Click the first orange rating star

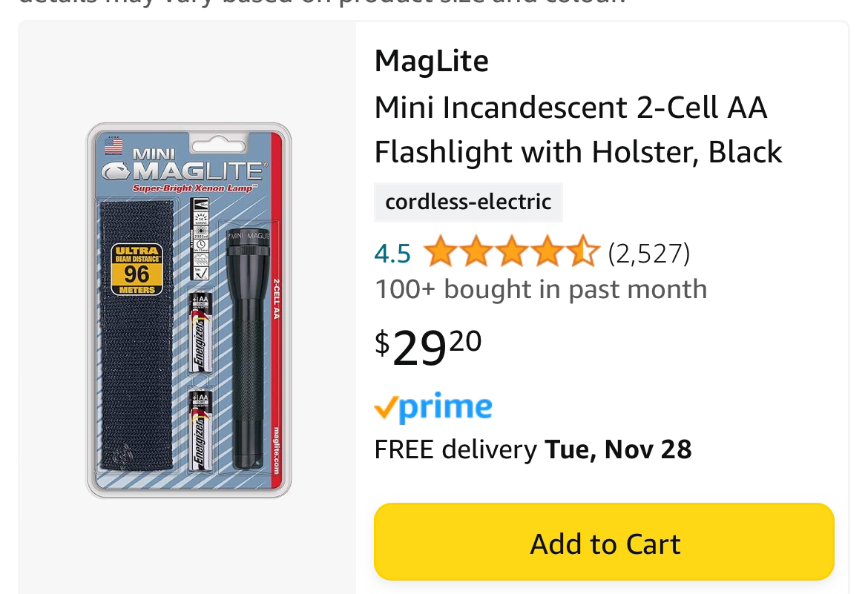[441, 252]
